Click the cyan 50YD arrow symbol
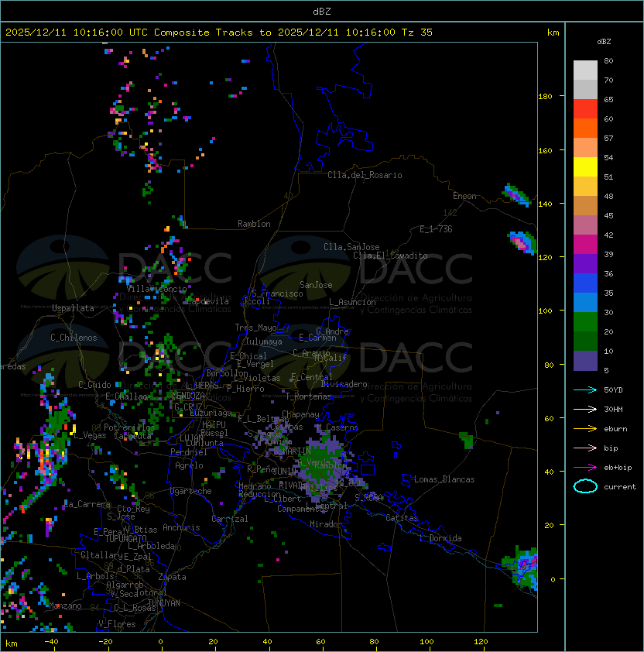This screenshot has height=652, width=644. (x=585, y=390)
